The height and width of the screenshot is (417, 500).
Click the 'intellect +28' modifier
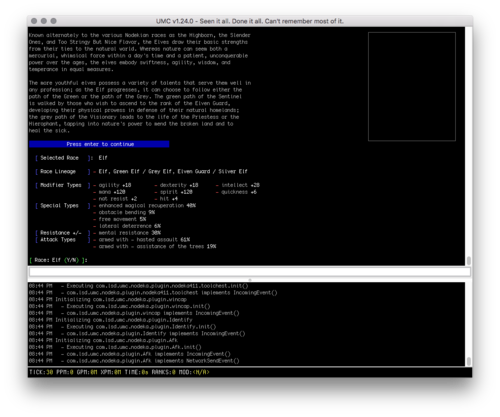(240, 185)
